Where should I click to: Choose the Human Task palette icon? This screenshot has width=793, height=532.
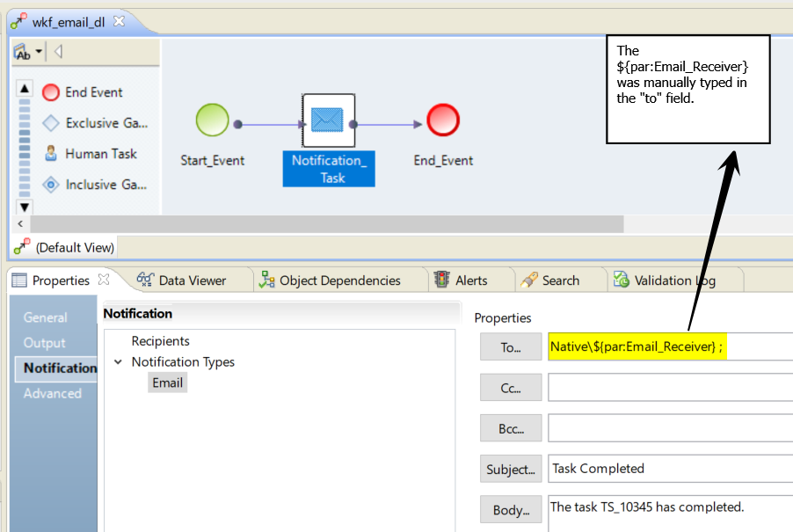point(51,153)
